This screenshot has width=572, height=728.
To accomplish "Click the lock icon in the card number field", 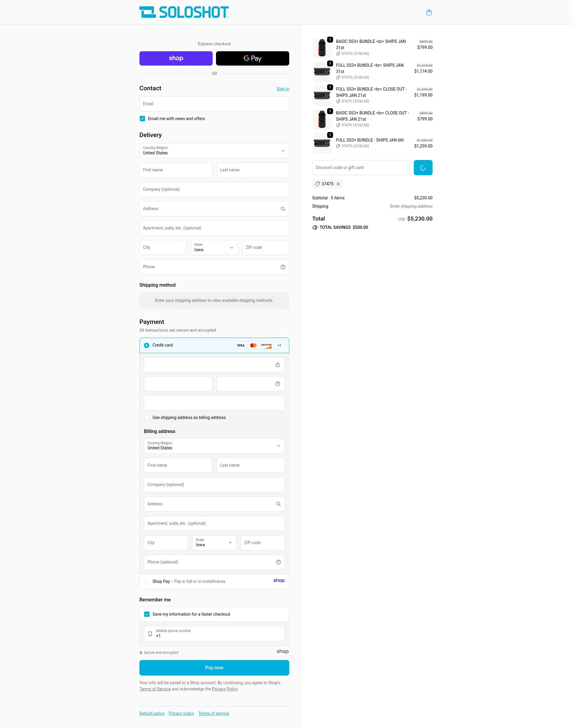I will click(x=278, y=364).
